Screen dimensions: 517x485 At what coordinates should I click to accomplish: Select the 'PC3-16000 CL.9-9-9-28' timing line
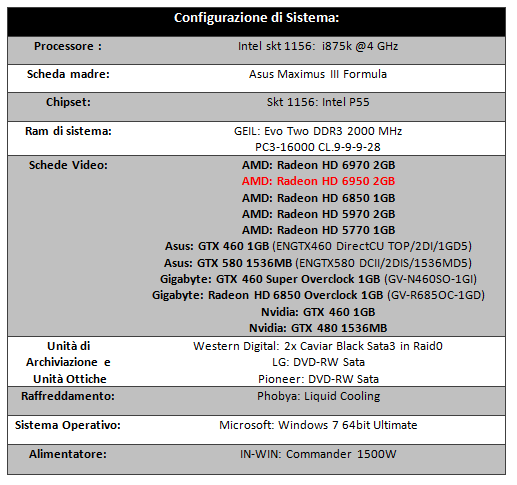click(x=318, y=147)
